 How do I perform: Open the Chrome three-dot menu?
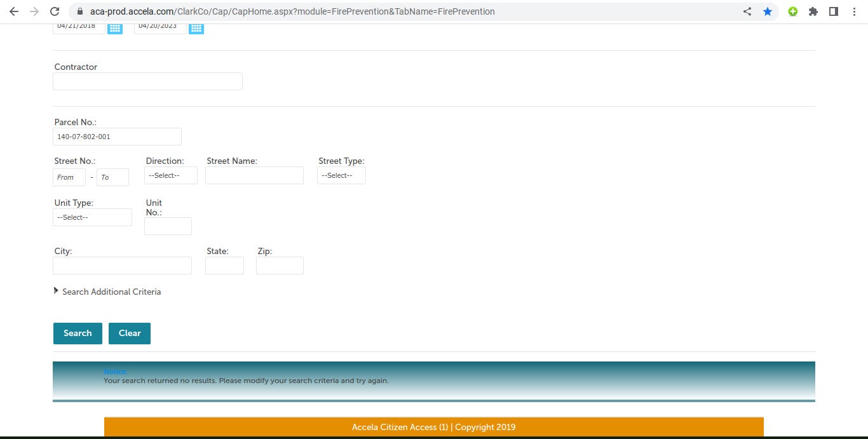point(854,11)
